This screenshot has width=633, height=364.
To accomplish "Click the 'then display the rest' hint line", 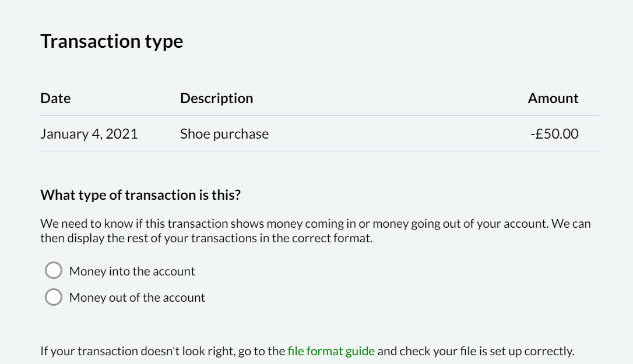I will 206,238.
